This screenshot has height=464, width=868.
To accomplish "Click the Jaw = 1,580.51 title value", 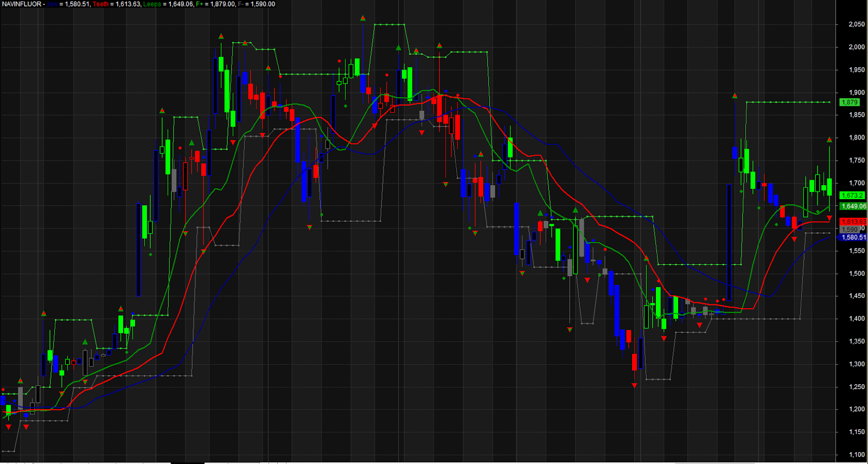I will tap(68, 4).
